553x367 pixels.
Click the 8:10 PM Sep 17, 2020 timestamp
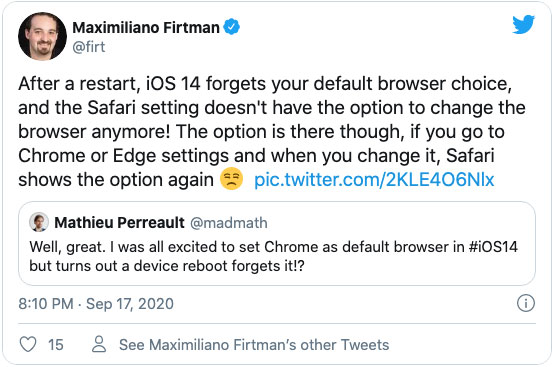[96, 304]
